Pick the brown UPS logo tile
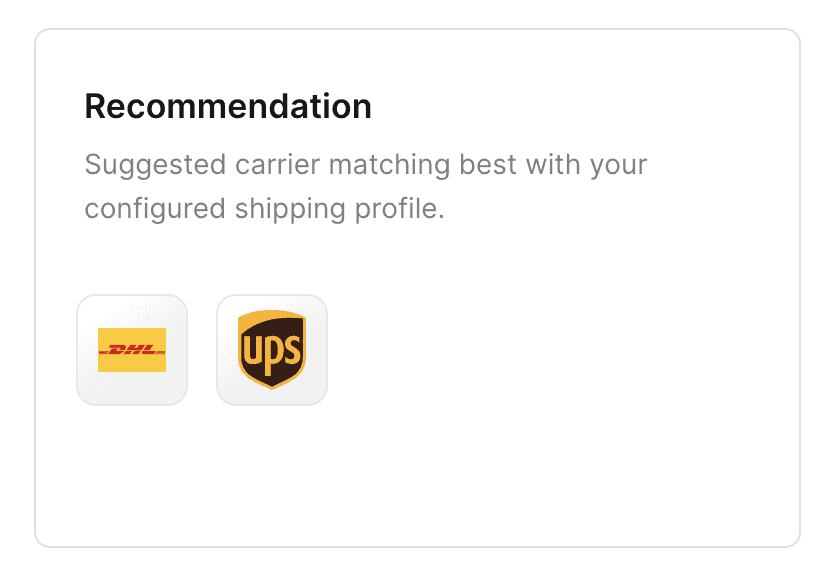Image resolution: width=828 pixels, height=582 pixels. 272,350
